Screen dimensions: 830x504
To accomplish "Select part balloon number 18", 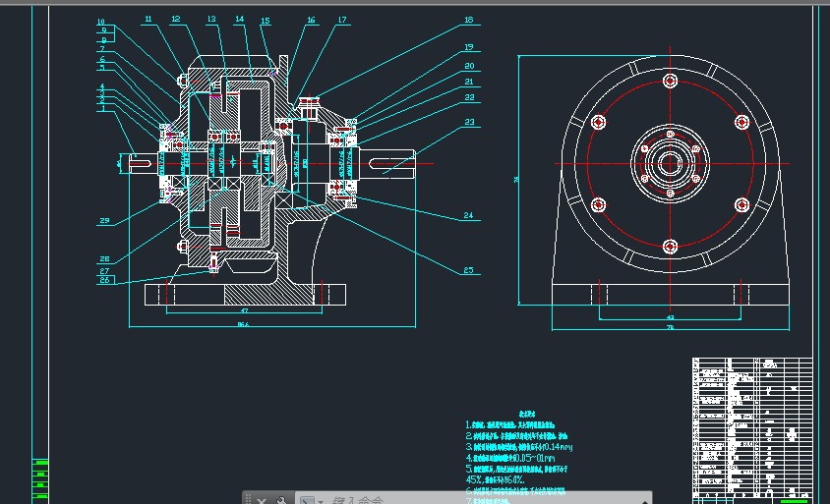I will coord(468,20).
